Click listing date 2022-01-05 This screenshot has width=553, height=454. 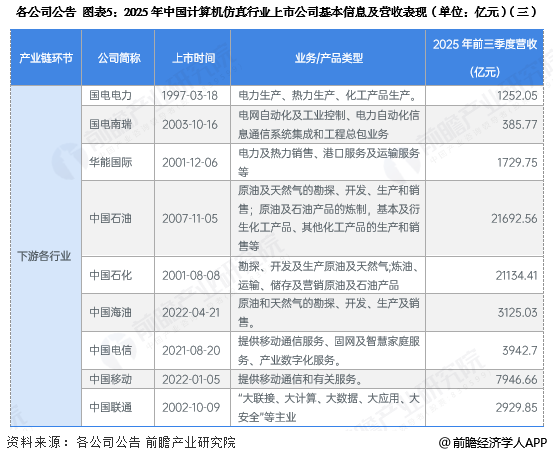coord(191,380)
